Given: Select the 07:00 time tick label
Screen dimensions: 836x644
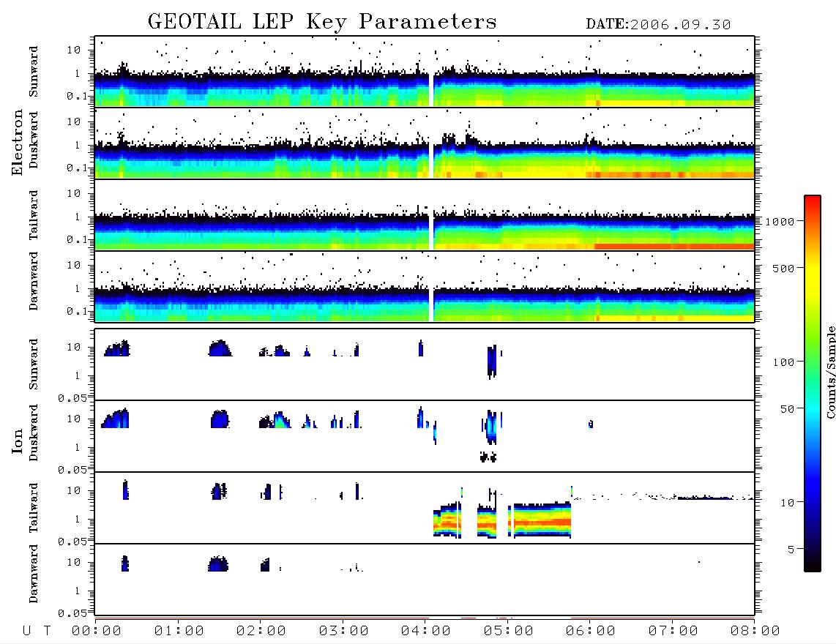Looking at the screenshot, I should 673,632.
